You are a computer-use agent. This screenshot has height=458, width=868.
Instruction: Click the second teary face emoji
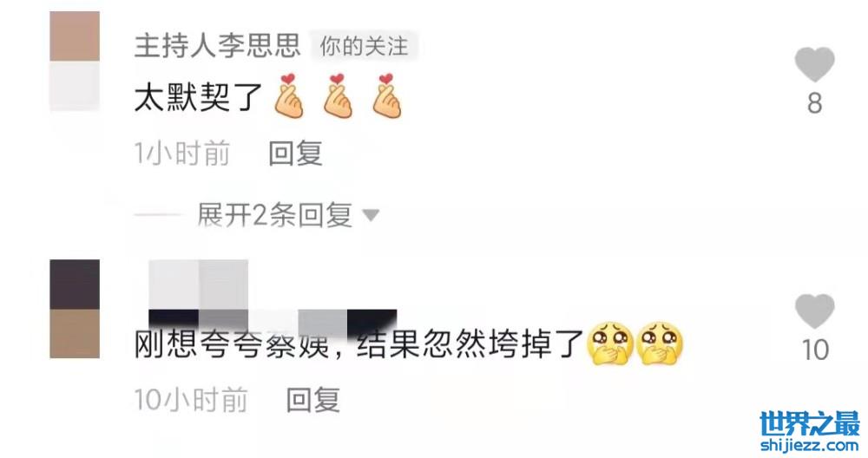[660, 344]
